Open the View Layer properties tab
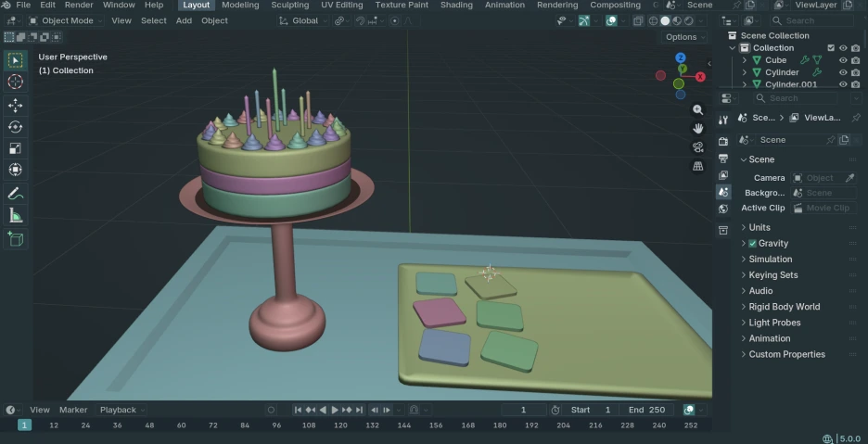 click(723, 175)
